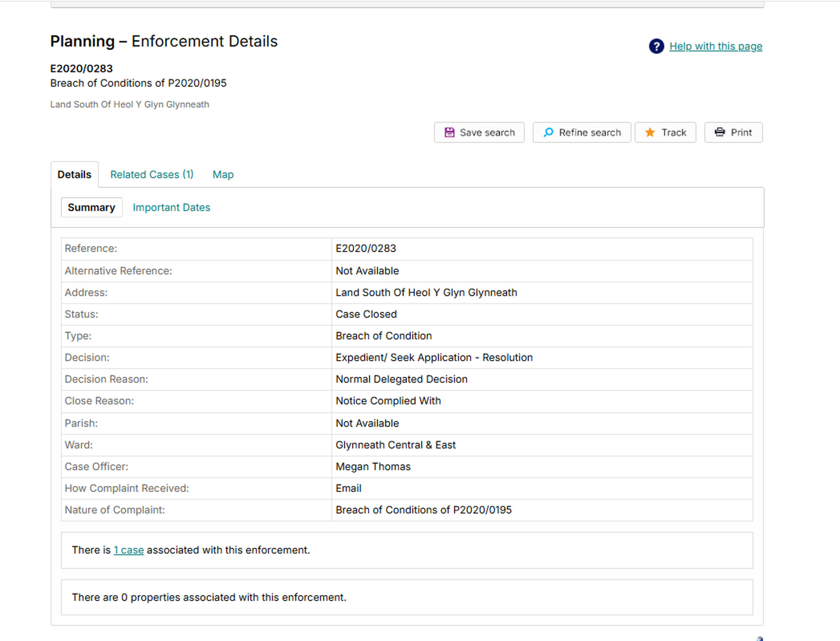Click the 'Decision:' row label
Image resolution: width=840 pixels, height=641 pixels.
click(x=87, y=357)
